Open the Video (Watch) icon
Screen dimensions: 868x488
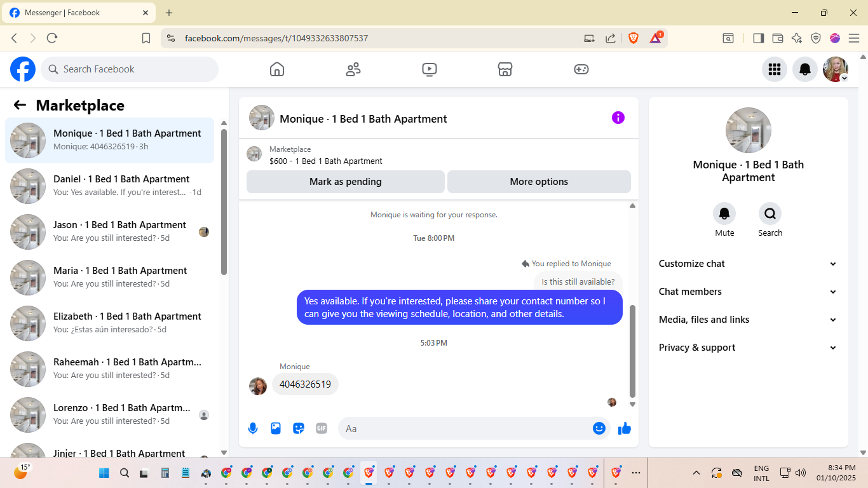[430, 69]
